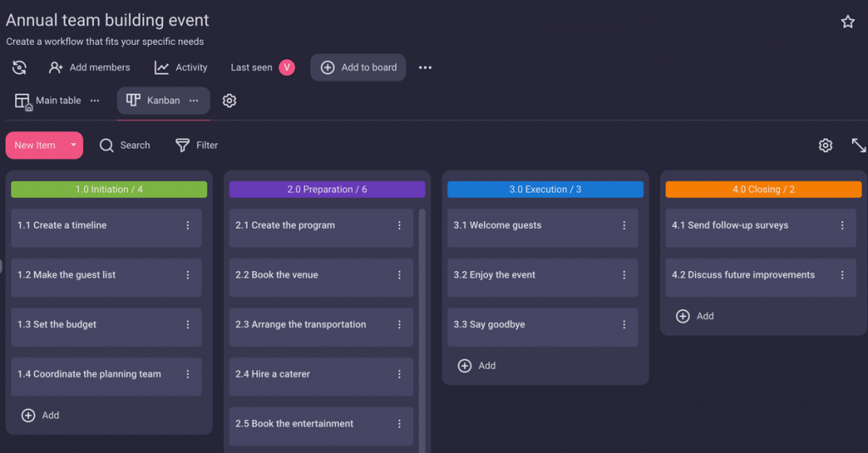Image resolution: width=868 pixels, height=453 pixels.
Task: Open view settings gear beside Kanban
Action: click(x=229, y=101)
